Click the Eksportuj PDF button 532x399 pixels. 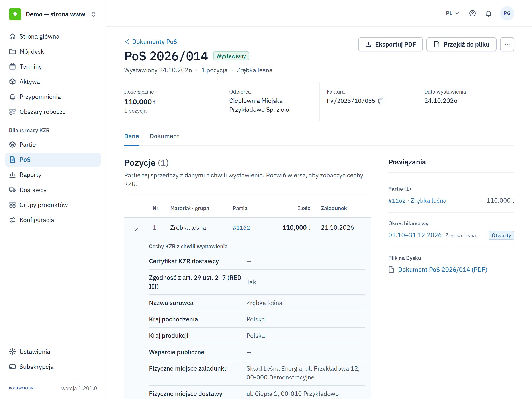[390, 44]
